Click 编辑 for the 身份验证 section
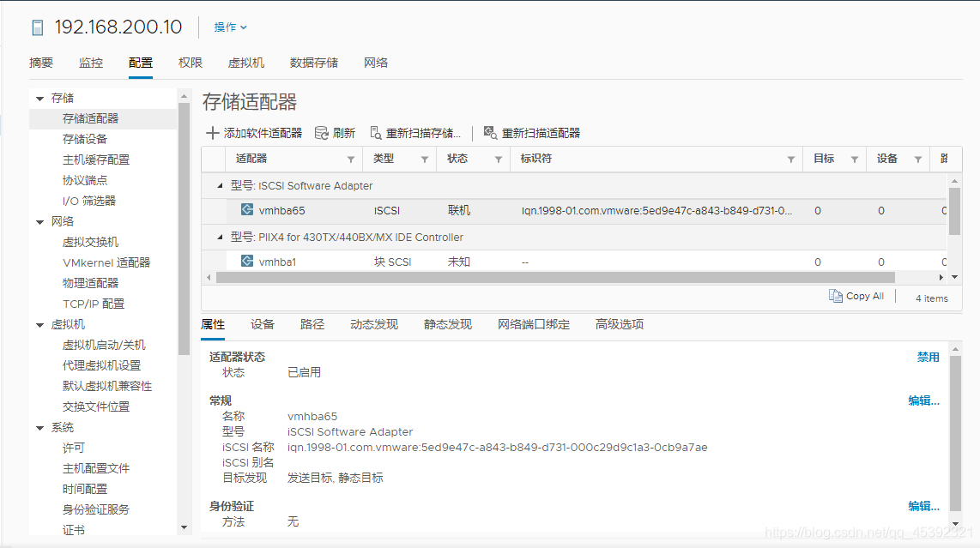The image size is (980, 548). [x=923, y=506]
